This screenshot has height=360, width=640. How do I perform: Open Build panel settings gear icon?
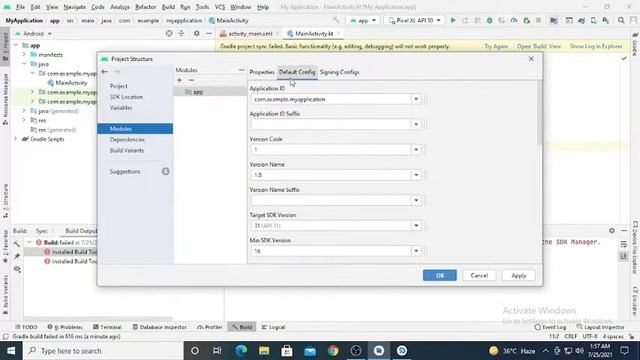(611, 231)
